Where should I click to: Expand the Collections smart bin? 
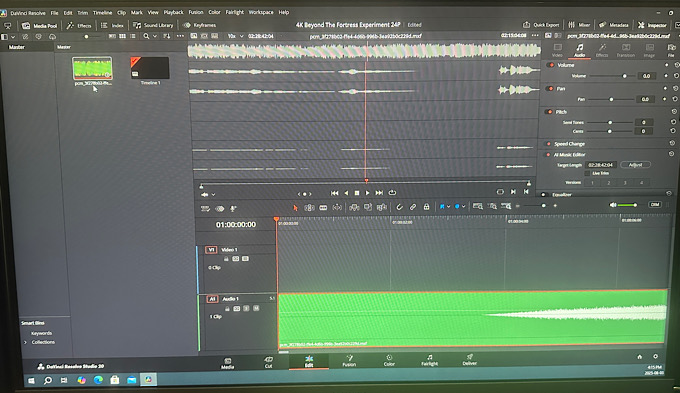coord(25,342)
